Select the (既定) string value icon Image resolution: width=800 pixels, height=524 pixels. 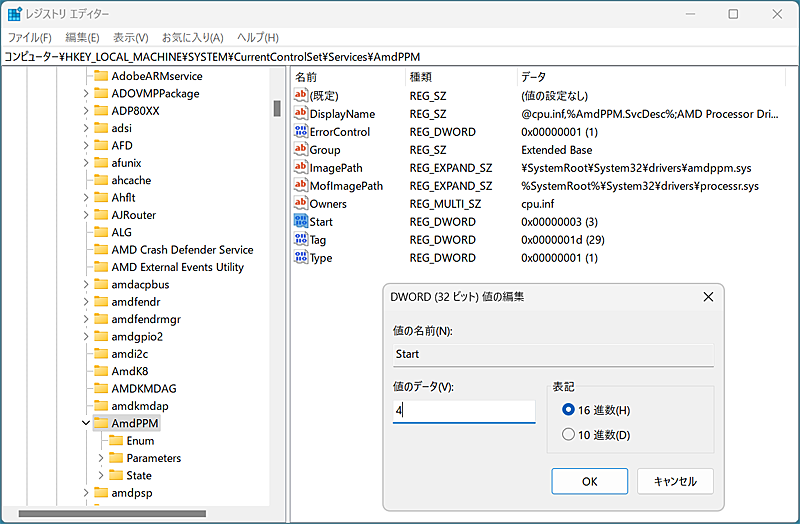(x=301, y=95)
